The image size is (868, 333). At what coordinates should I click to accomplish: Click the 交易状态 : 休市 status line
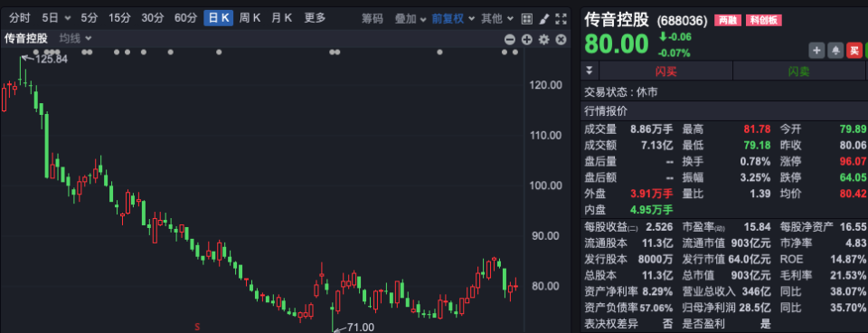pyautogui.click(x=621, y=92)
